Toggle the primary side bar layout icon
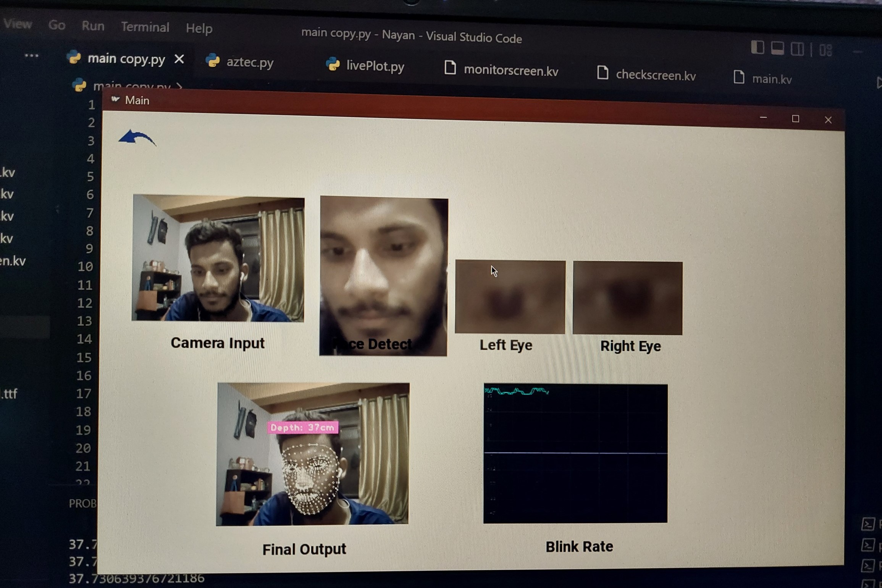This screenshot has width=882, height=588. pyautogui.click(x=758, y=48)
